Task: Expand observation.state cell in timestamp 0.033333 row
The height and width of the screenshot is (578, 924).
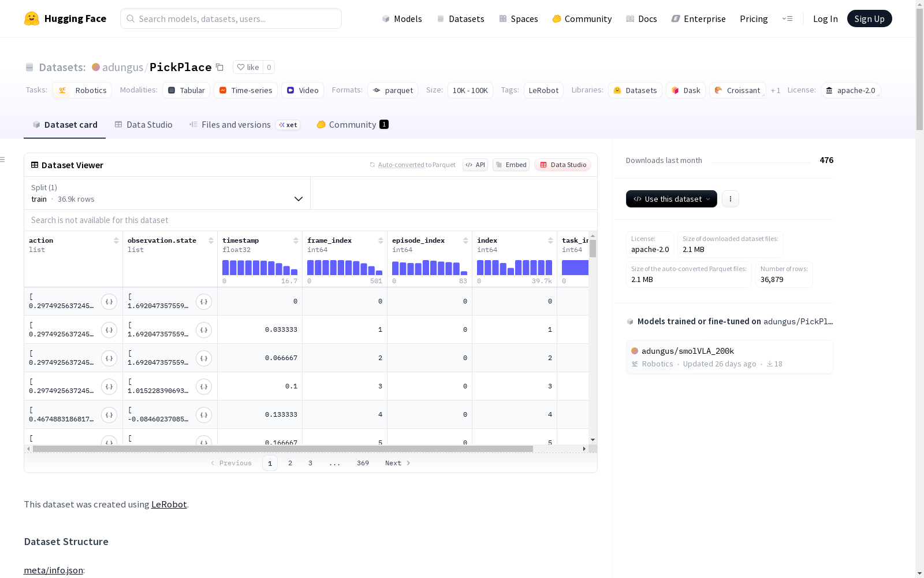Action: tap(204, 330)
